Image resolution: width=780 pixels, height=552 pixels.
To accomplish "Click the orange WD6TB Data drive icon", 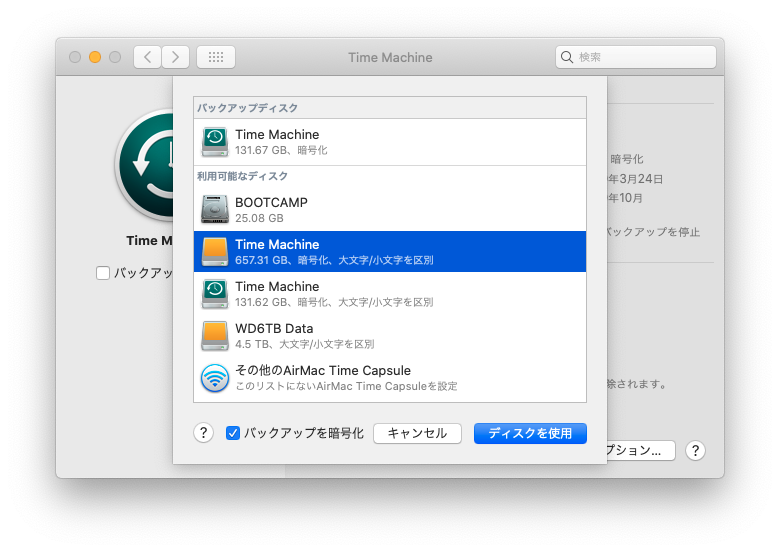I will click(x=215, y=336).
